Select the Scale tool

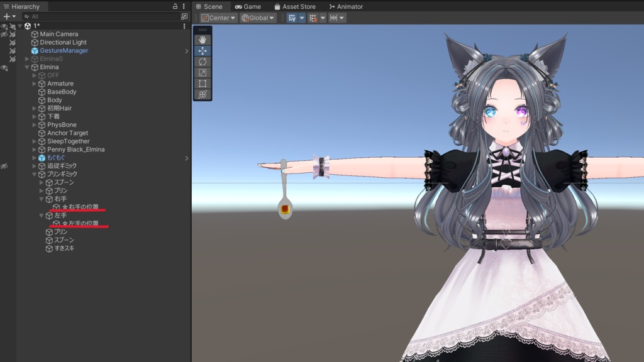pos(203,73)
